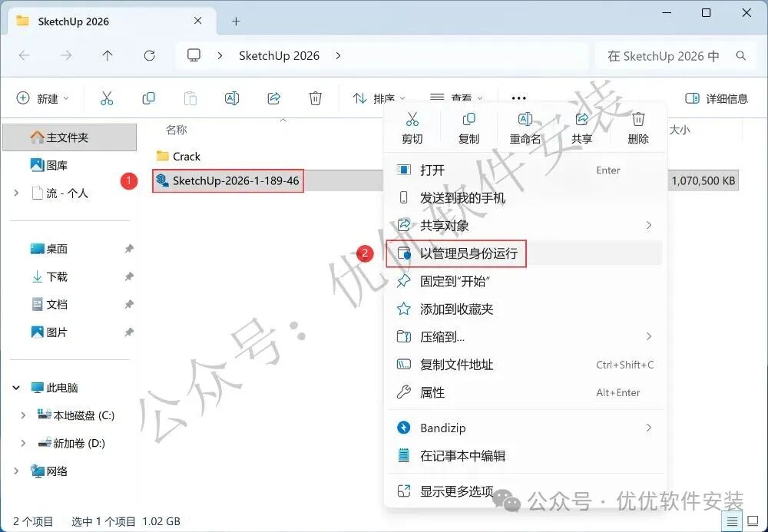
Task: Open 桌面 quick access item
Action: (x=49, y=249)
